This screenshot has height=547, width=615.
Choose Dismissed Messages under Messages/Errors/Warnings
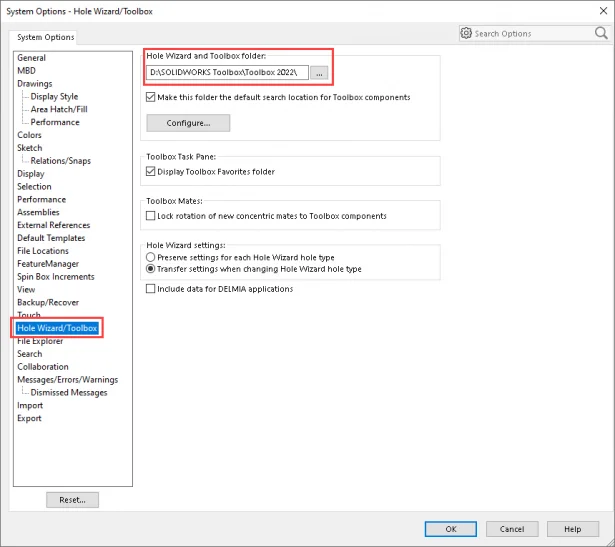70,393
